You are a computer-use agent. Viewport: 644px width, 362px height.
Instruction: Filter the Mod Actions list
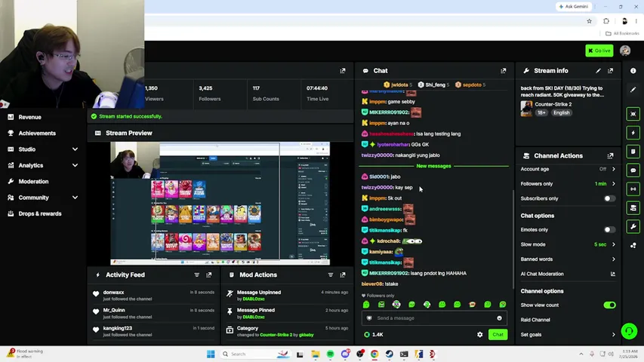point(331,275)
